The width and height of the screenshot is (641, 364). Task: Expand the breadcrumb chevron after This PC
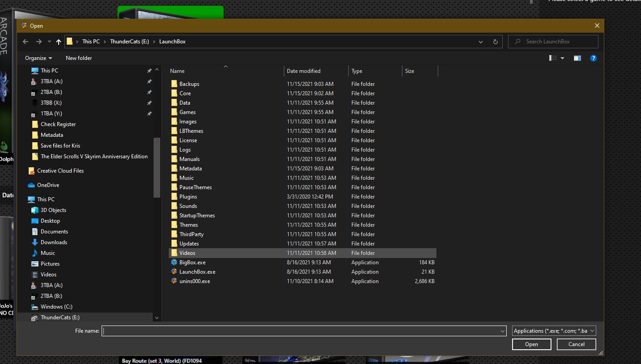point(105,42)
